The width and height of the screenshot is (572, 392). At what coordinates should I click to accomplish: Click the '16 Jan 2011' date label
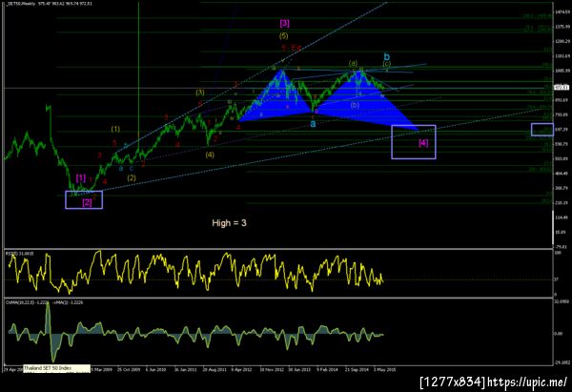185,369
